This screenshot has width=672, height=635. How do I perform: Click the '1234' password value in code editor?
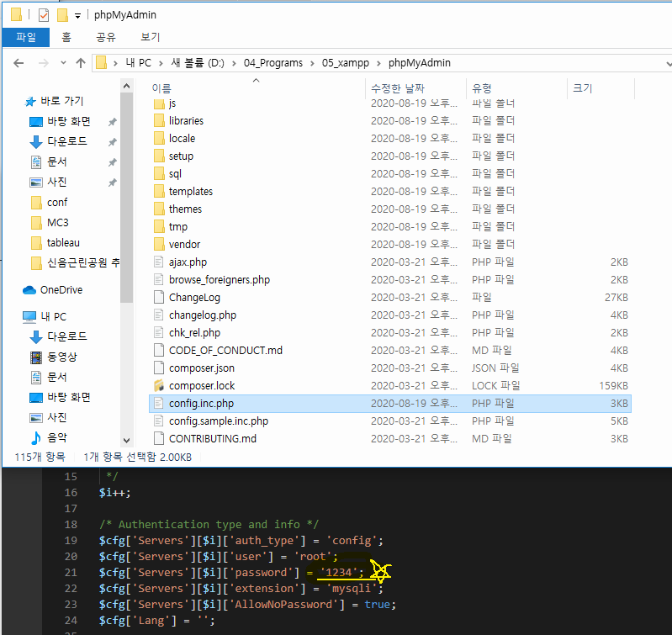339,573
